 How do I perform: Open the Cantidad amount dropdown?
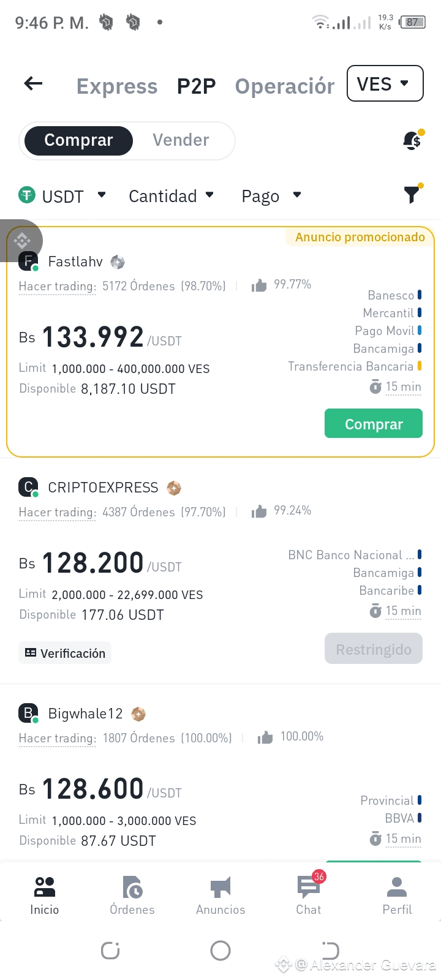pos(171,196)
